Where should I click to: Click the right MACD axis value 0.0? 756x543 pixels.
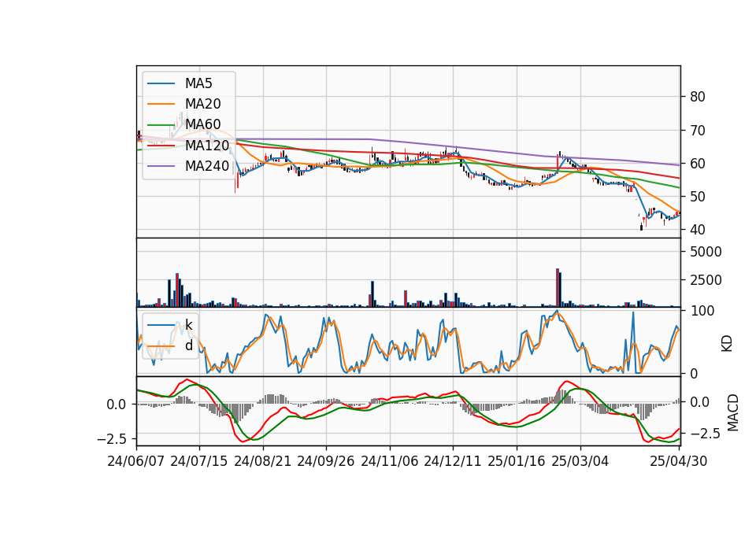[700, 402]
